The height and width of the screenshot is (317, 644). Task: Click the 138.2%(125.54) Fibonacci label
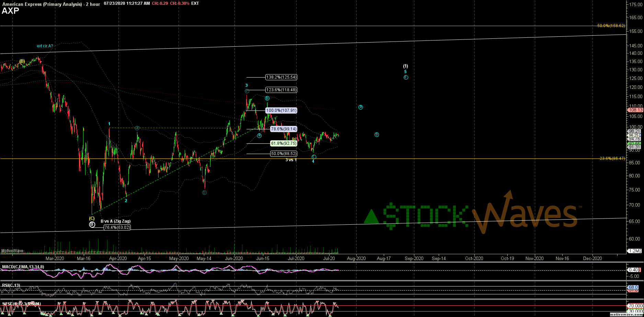[281, 77]
